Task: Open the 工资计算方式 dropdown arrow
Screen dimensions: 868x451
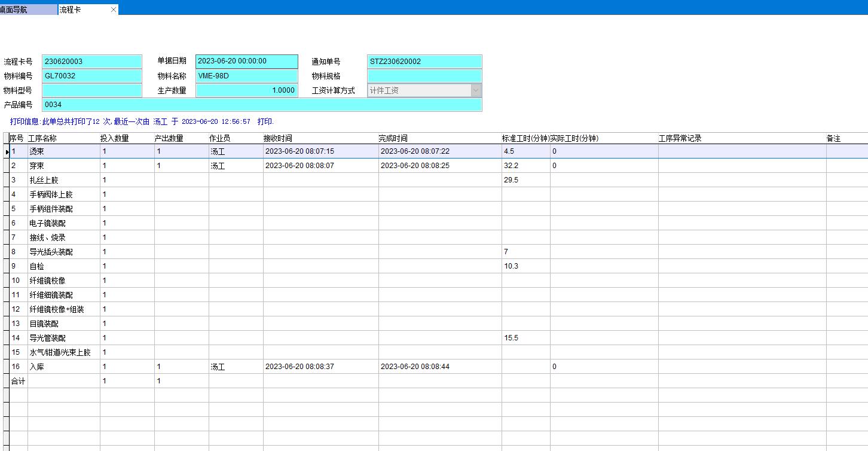Action: (476, 90)
